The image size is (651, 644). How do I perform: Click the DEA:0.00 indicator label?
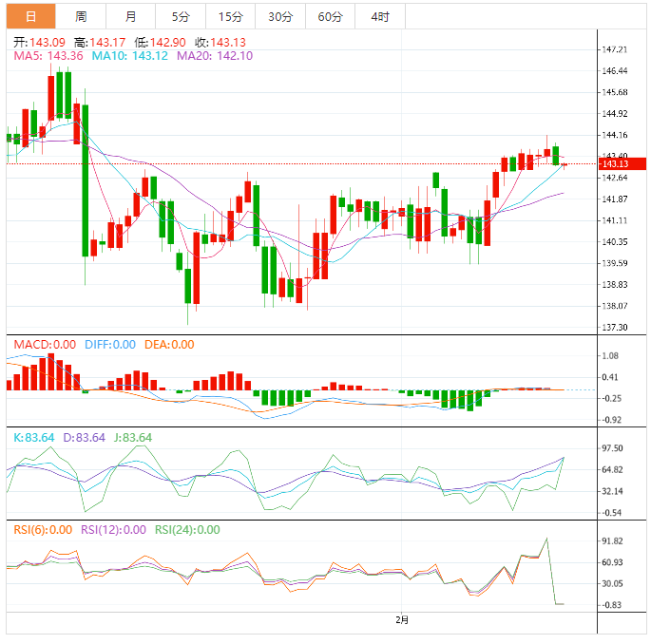click(x=169, y=345)
